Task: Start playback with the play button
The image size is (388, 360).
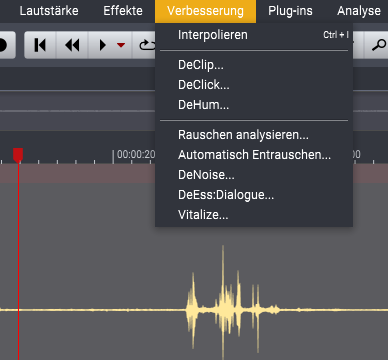Action: point(103,45)
